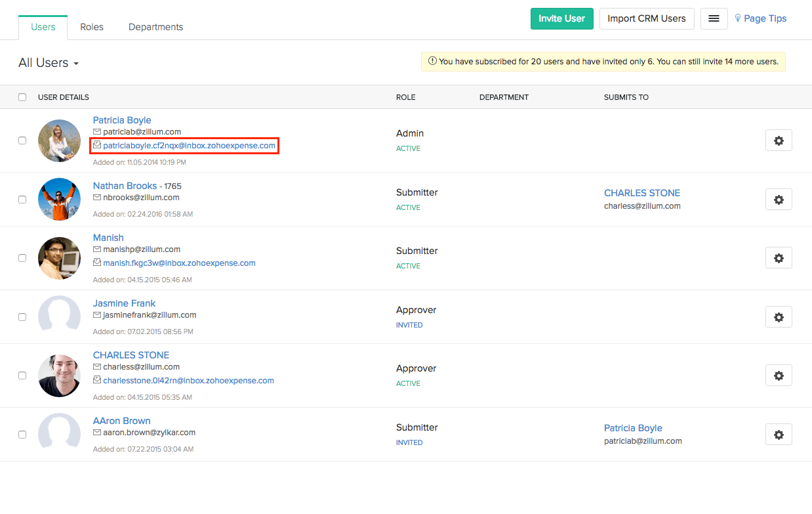The image size is (812, 514).
Task: Check the checkbox on Manish's row
Action: coord(22,257)
